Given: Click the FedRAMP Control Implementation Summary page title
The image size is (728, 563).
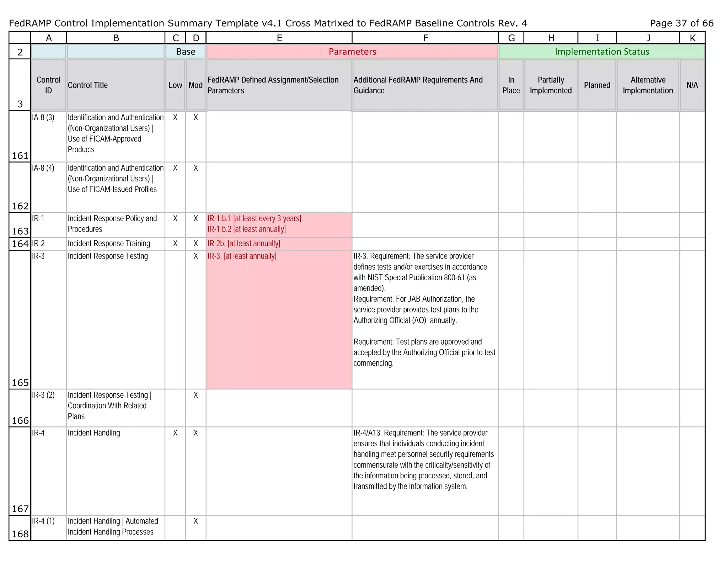Looking at the screenshot, I should pyautogui.click(x=268, y=23).
